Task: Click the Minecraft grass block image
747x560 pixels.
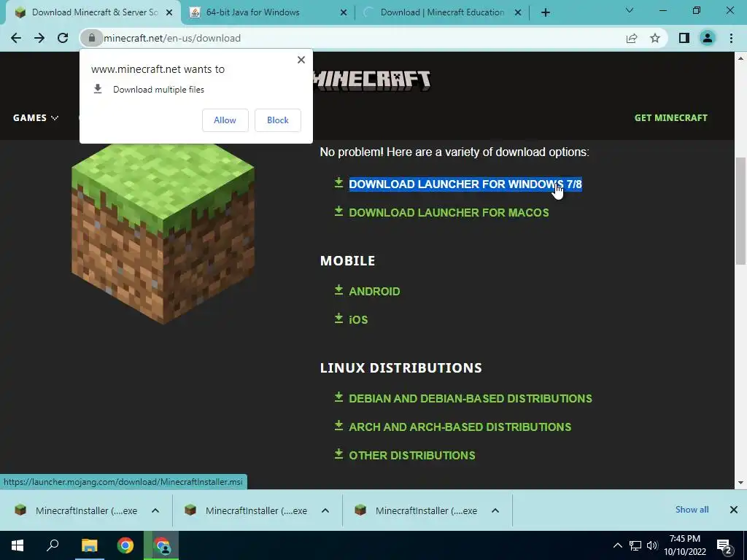Action: pyautogui.click(x=163, y=233)
